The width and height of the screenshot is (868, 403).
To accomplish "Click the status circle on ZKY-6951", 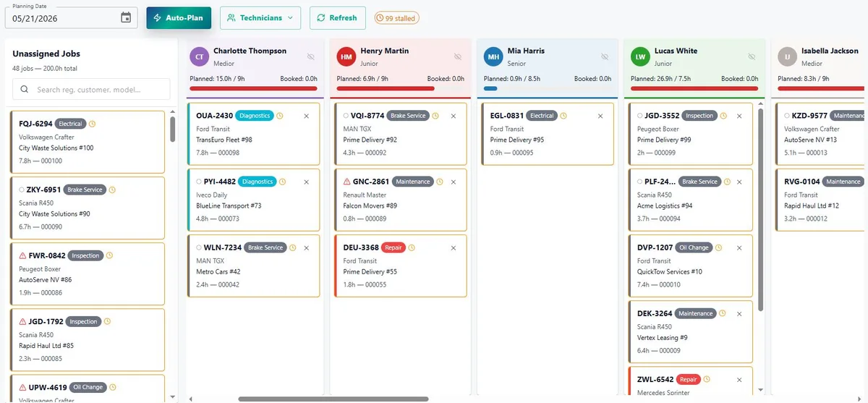I will (x=22, y=190).
